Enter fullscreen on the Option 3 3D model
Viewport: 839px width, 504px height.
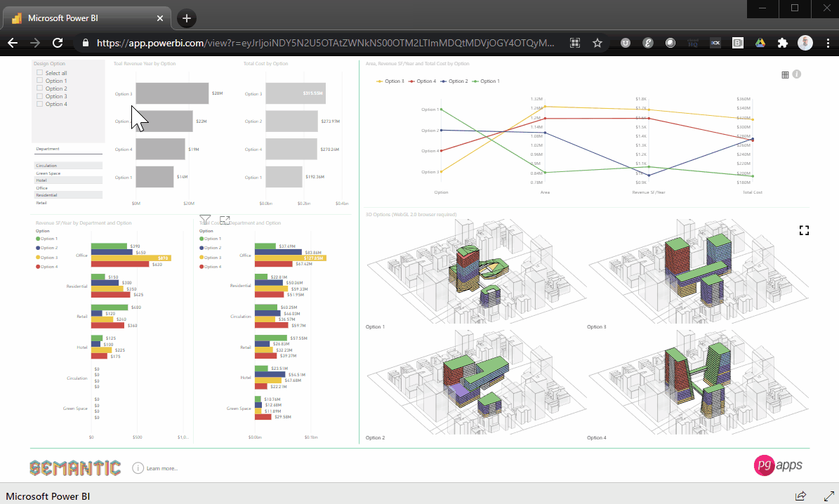tap(805, 230)
